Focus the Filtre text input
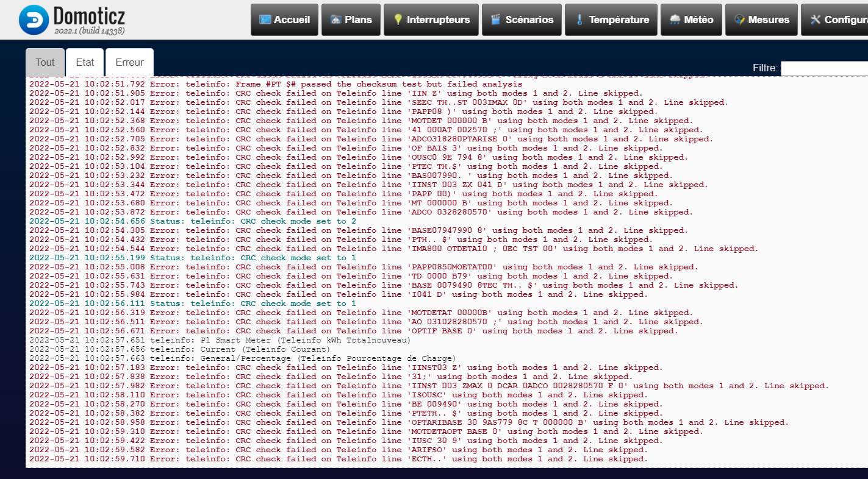The image size is (868, 479). click(824, 68)
